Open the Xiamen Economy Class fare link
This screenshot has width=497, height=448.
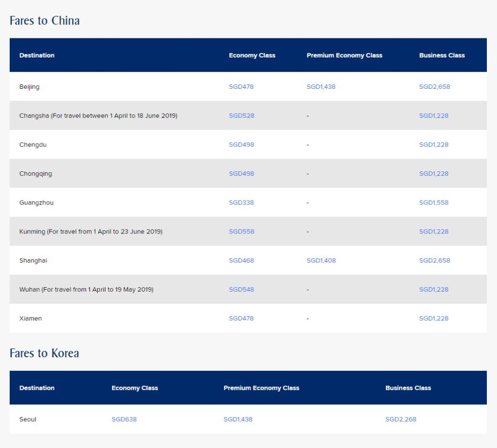(241, 318)
